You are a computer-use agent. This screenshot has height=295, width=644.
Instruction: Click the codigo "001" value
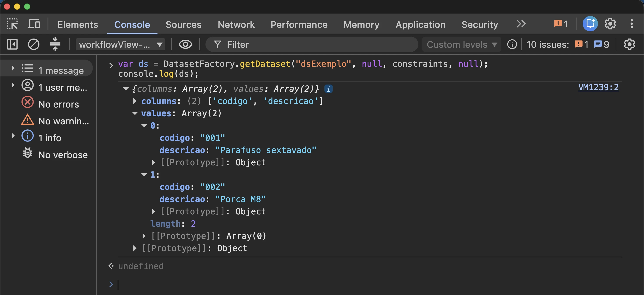[x=212, y=138]
